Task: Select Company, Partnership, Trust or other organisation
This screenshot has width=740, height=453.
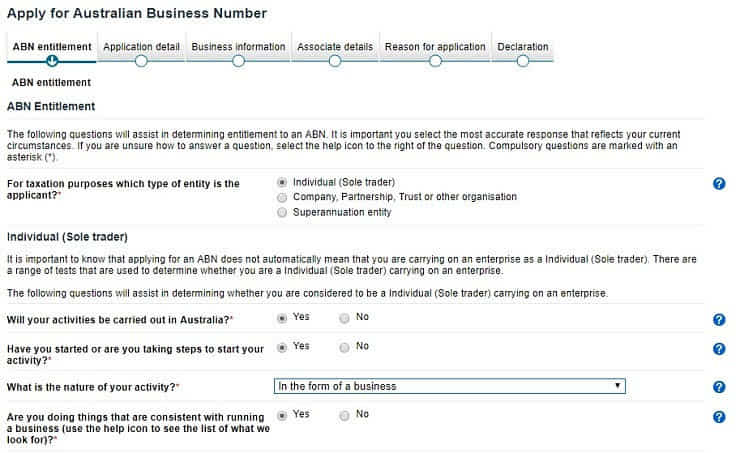Action: [283, 197]
